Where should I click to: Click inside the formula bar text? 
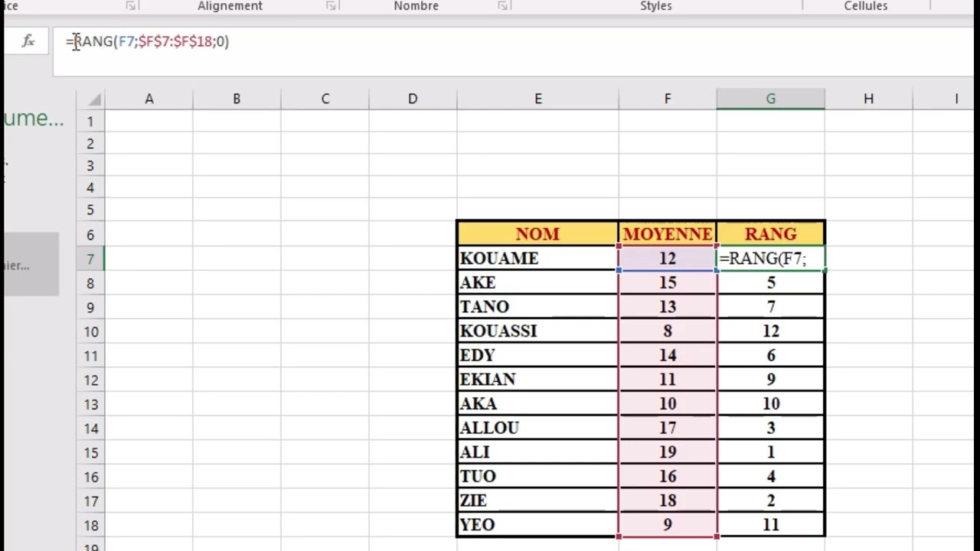pos(147,41)
